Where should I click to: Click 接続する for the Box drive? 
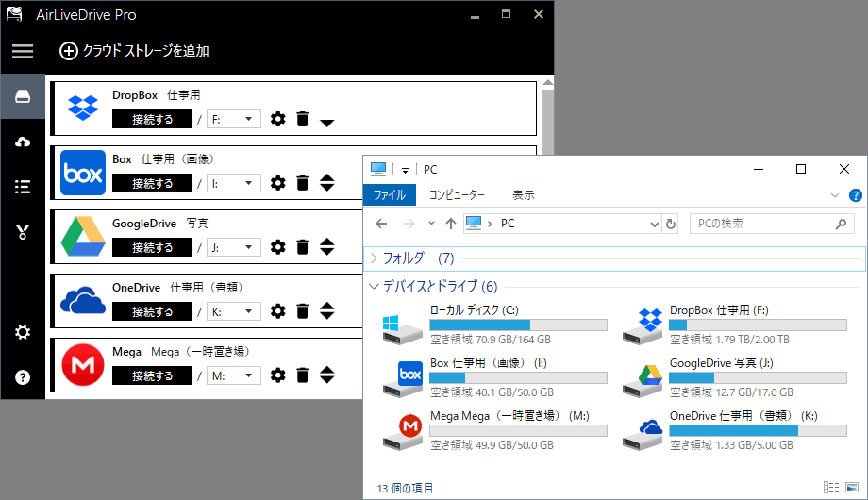pos(152,183)
